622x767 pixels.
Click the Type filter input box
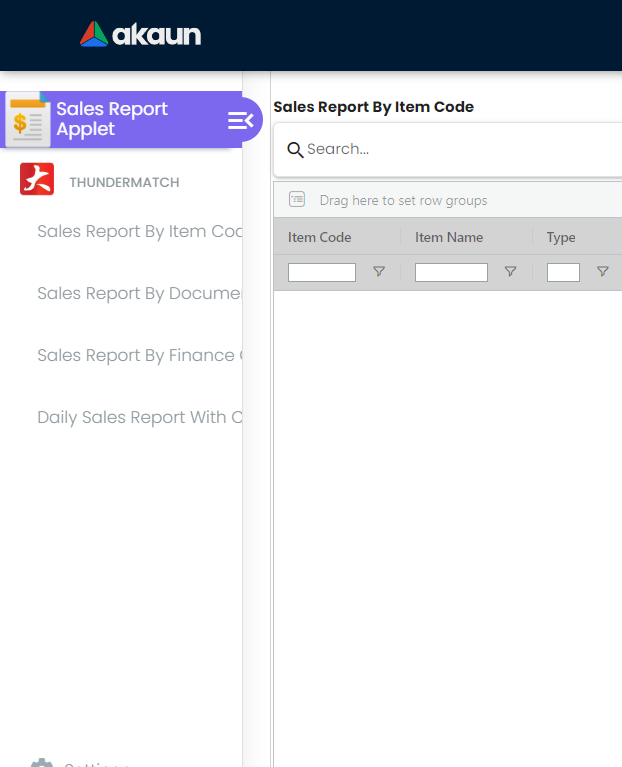563,272
